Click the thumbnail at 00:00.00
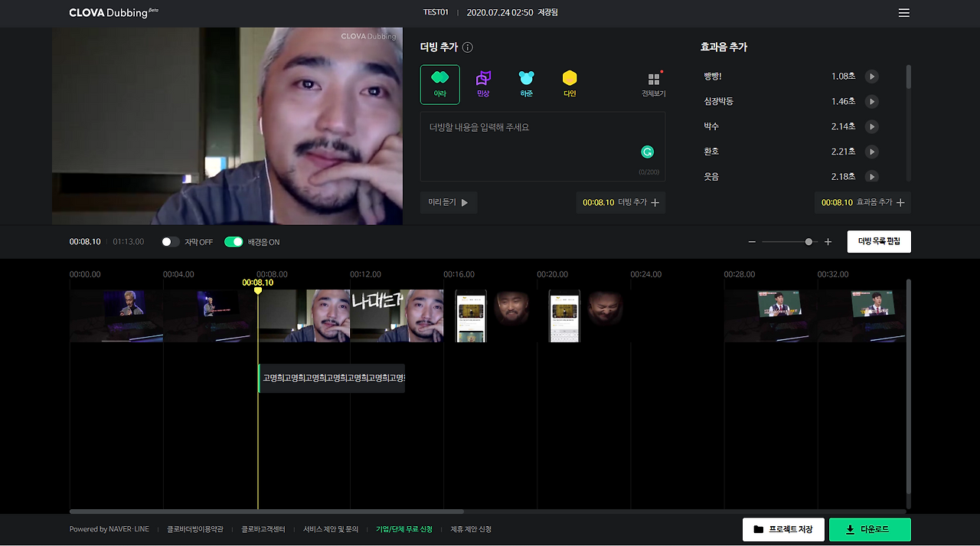Viewport: 980px width, 546px height. (x=116, y=316)
